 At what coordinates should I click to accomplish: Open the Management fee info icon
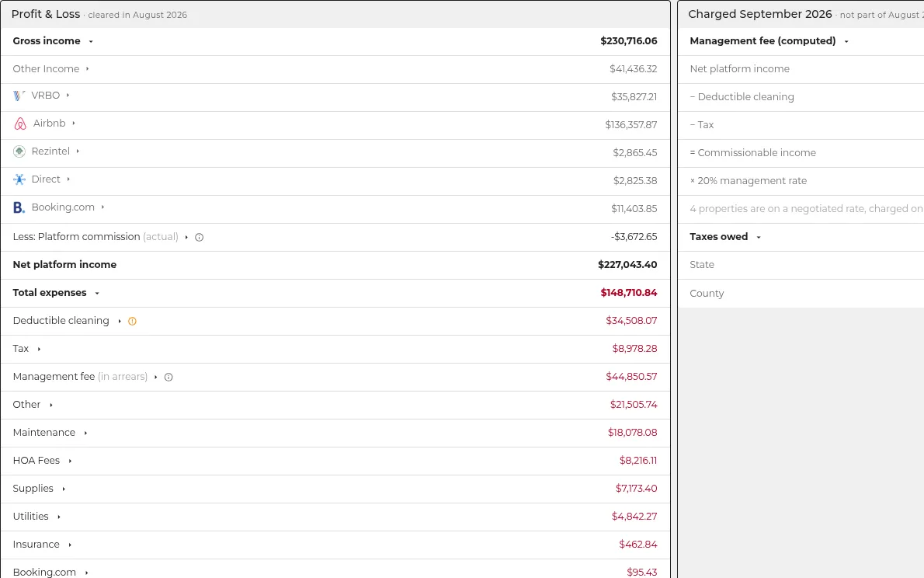point(168,378)
